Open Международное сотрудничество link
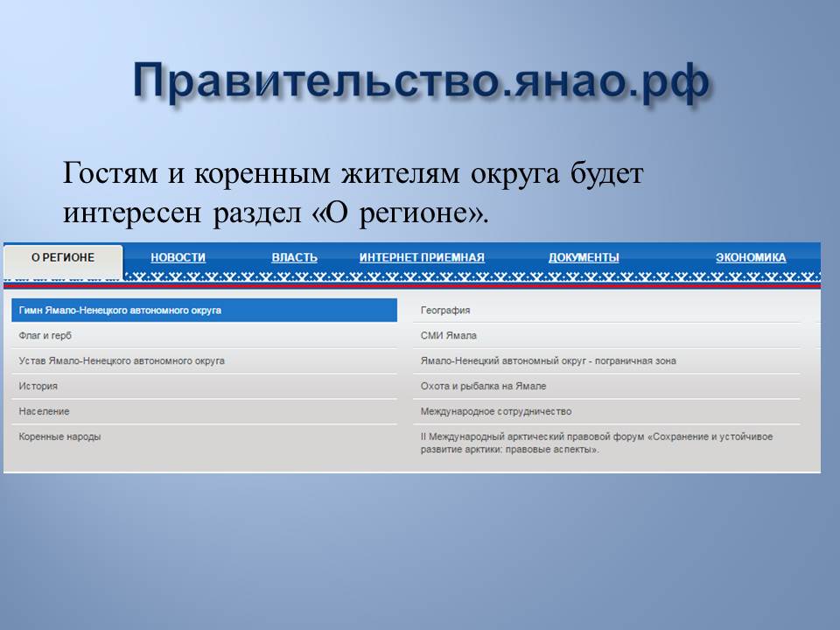 [496, 411]
